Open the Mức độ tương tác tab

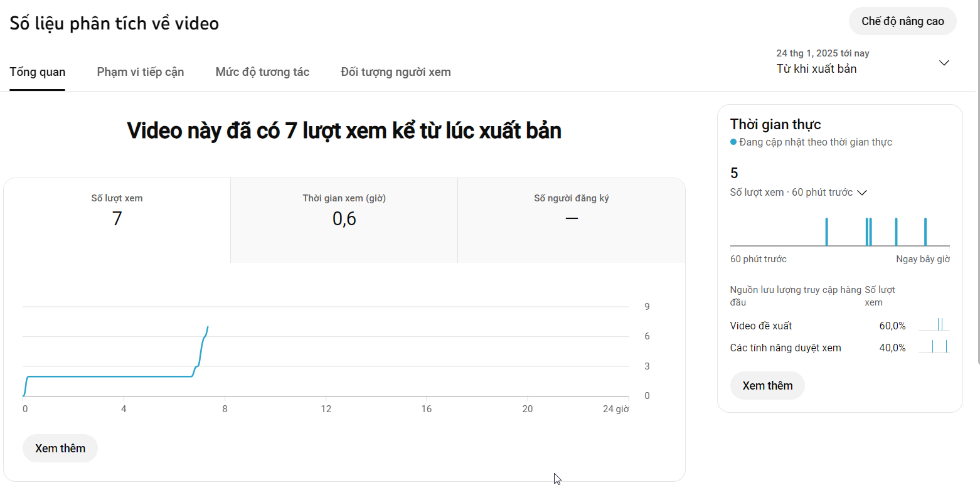262,72
